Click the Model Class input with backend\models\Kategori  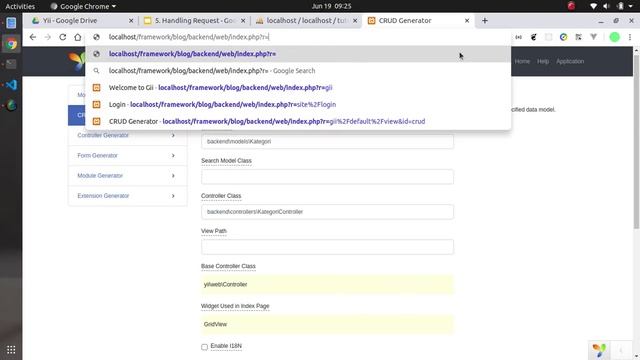tap(327, 142)
